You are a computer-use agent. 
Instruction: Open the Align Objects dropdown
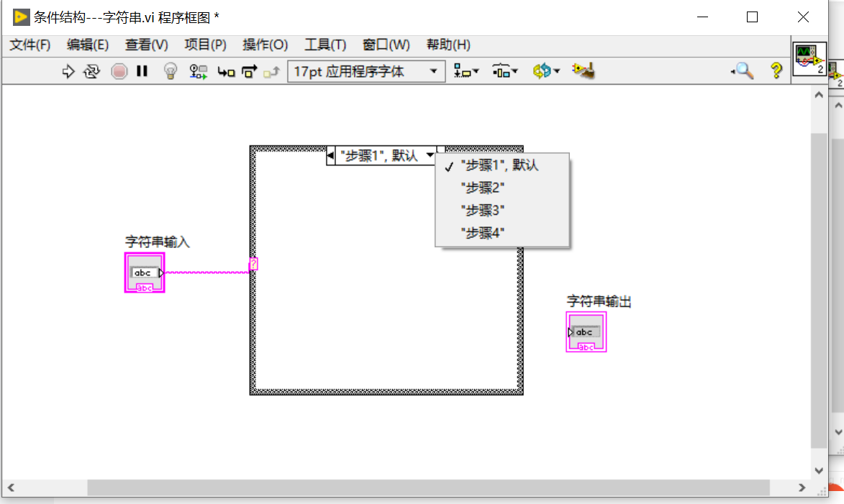(466, 71)
